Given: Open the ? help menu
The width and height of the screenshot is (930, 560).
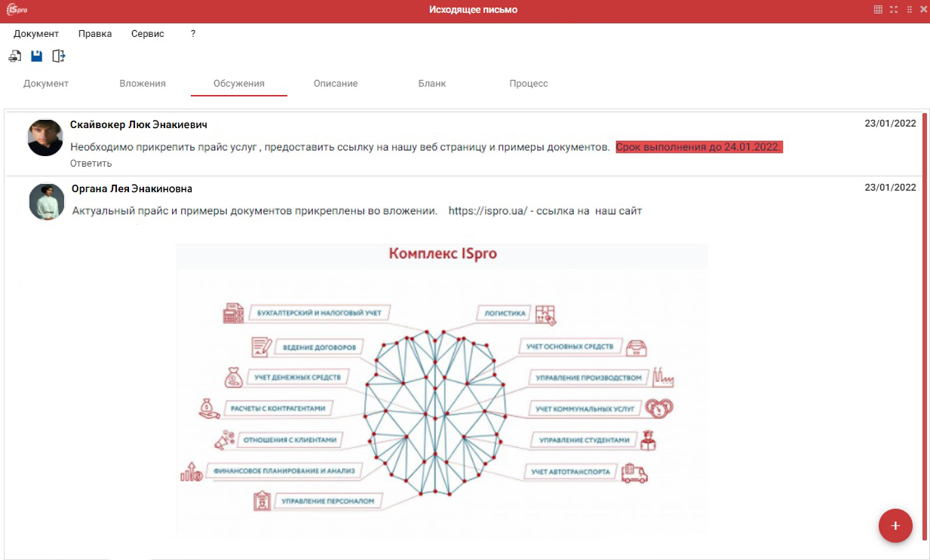Looking at the screenshot, I should [x=193, y=34].
